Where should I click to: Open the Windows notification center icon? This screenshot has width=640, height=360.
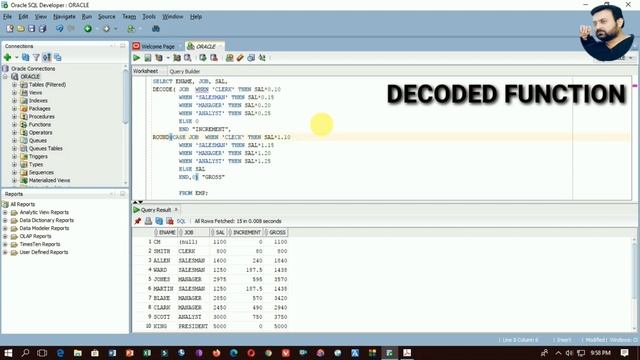(x=624, y=353)
